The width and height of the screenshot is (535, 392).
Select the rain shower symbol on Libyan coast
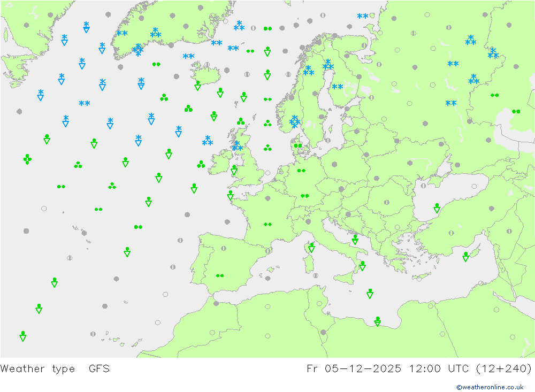click(378, 321)
